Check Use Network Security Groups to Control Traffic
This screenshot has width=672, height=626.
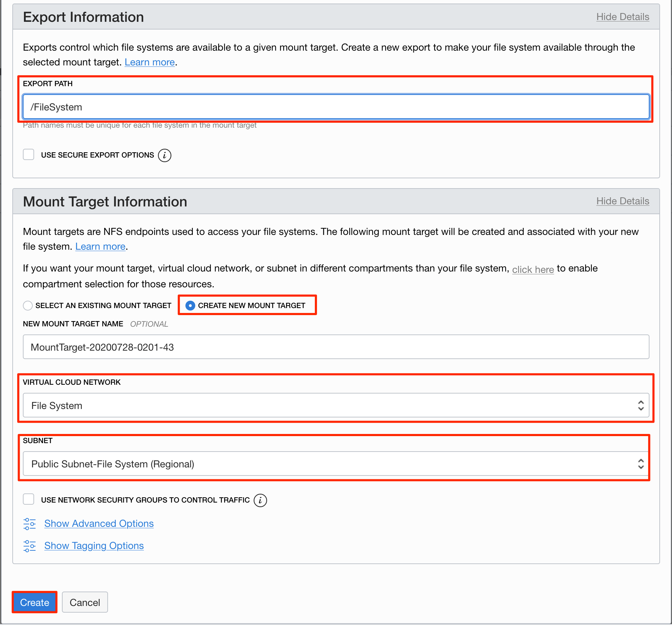tap(28, 499)
